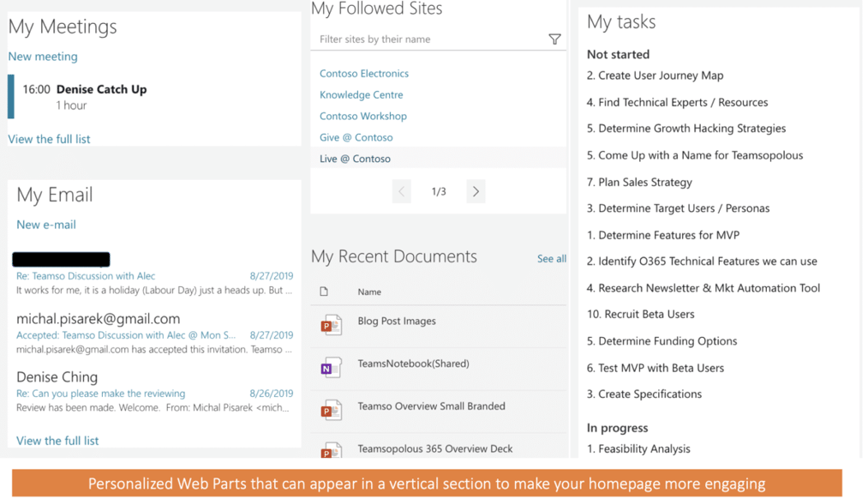The height and width of the screenshot is (499, 868).
Task: See all recent documents
Action: 551,257
